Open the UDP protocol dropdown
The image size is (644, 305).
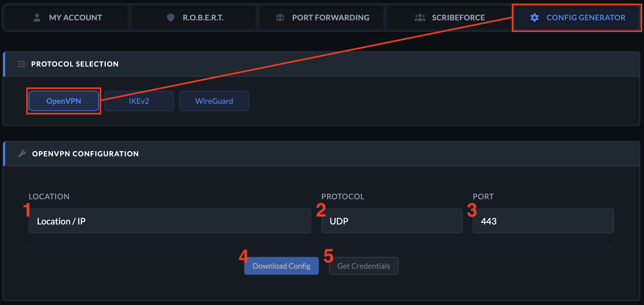point(392,221)
